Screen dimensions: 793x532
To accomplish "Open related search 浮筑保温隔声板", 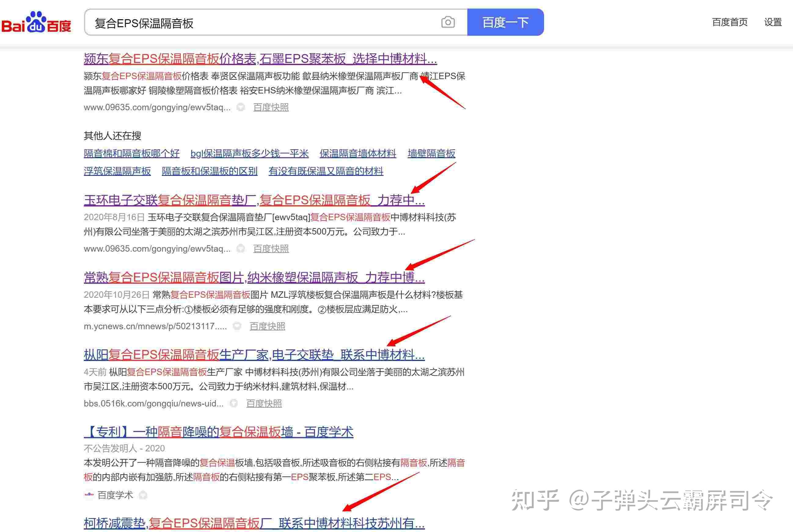I will pos(117,171).
